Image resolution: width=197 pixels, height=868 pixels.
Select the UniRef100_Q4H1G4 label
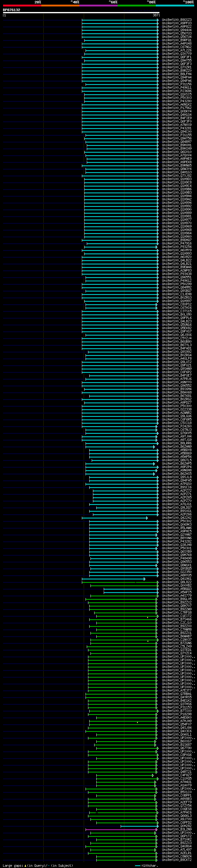177,115
